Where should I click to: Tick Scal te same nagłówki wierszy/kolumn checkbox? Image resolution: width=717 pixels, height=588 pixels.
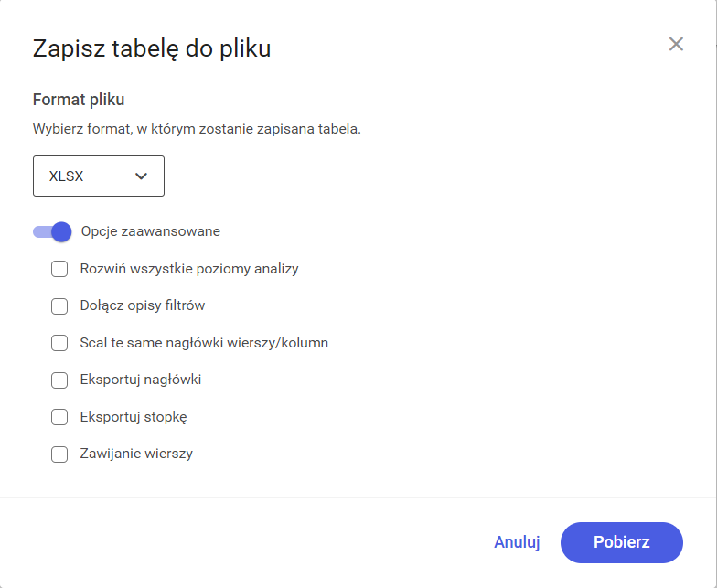point(59,343)
